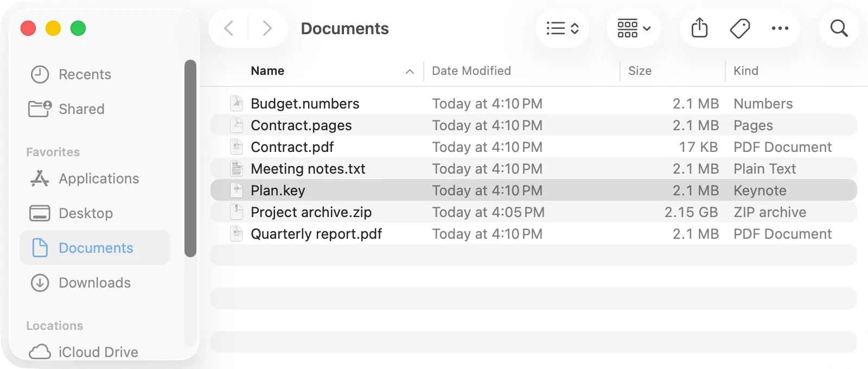Viewport: 868px width, 369px height.
Task: Select the Contract.pdf file
Action: click(x=534, y=147)
